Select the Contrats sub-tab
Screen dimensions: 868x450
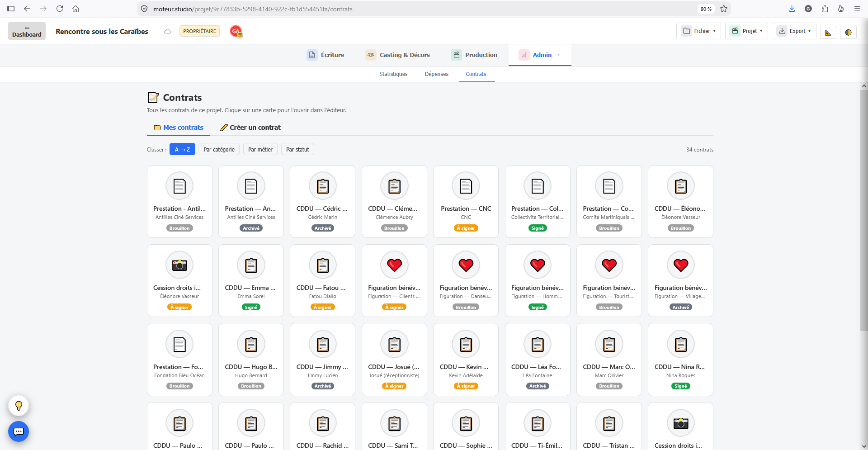476,74
